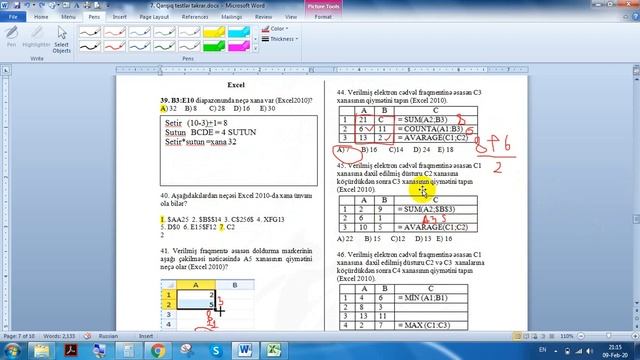Viewport: 640px width, 360px height.
Task: Open pen Thickness dropdown
Action: point(280,39)
